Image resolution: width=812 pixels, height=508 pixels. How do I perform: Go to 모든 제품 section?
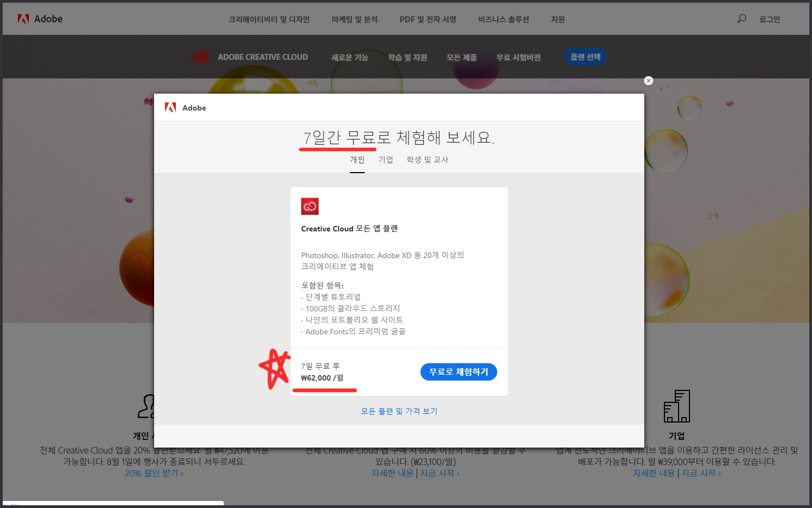462,57
